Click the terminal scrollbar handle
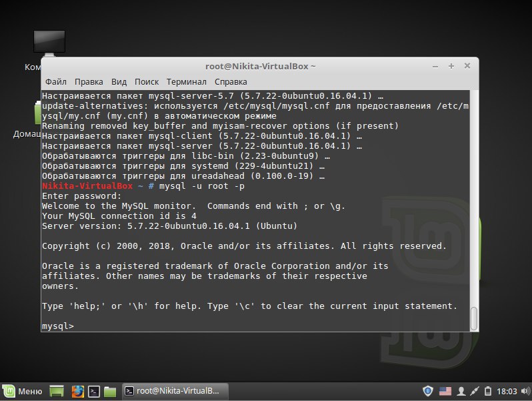This screenshot has width=532, height=401. click(474, 318)
